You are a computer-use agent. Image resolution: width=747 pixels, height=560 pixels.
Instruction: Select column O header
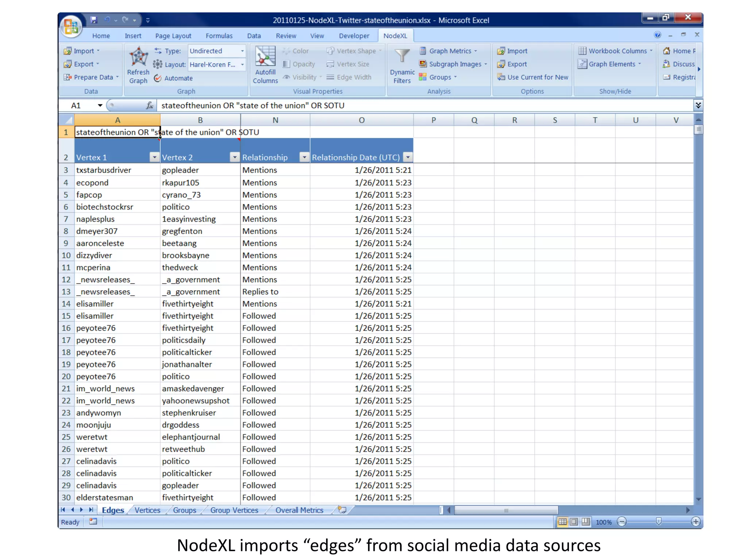tap(361, 120)
